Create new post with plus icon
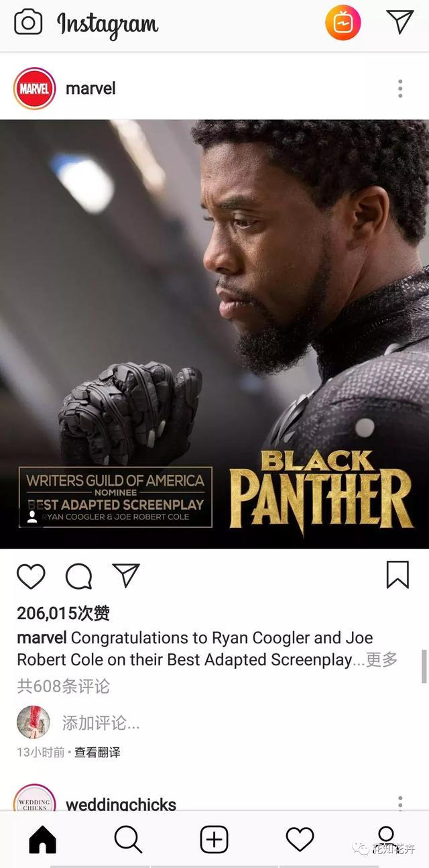Image resolution: width=429 pixels, height=868 pixels. [x=214, y=839]
